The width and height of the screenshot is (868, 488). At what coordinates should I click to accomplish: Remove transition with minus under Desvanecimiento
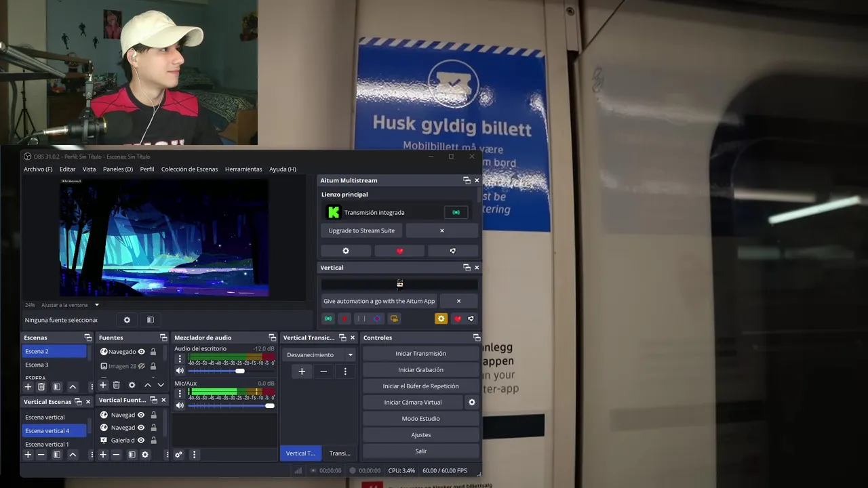(323, 371)
